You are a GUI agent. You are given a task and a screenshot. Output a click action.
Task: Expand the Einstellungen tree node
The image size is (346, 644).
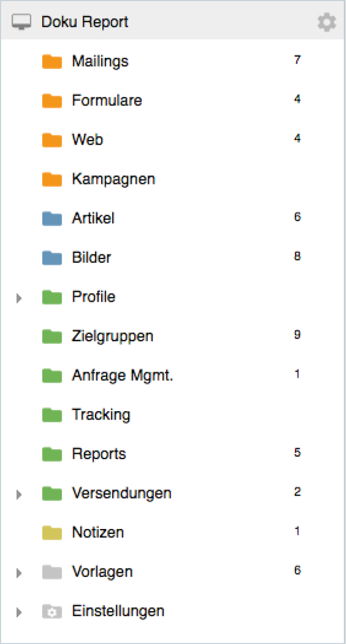[19, 612]
